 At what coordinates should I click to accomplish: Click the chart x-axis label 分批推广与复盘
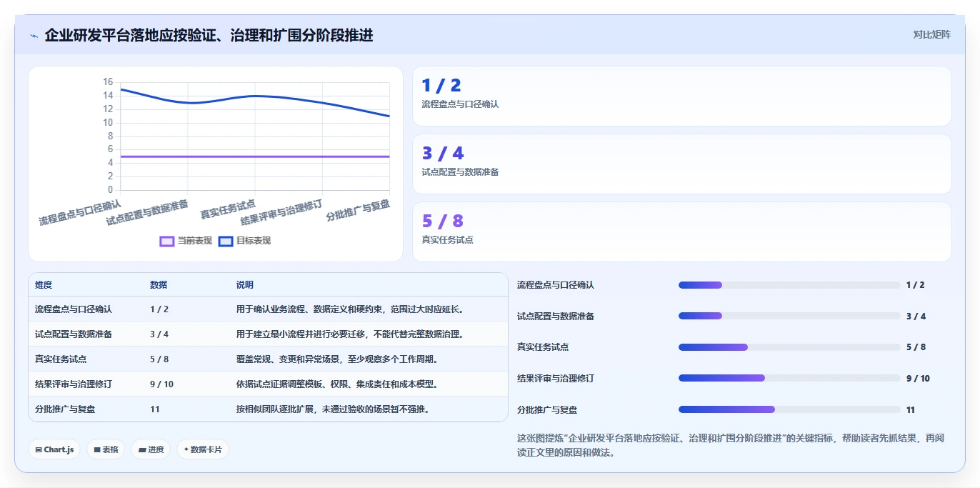[358, 210]
